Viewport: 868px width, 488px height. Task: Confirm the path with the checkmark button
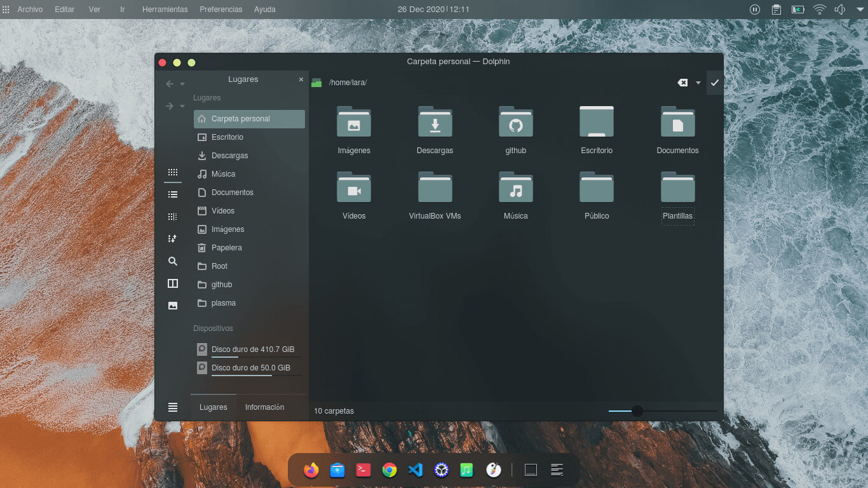[715, 83]
